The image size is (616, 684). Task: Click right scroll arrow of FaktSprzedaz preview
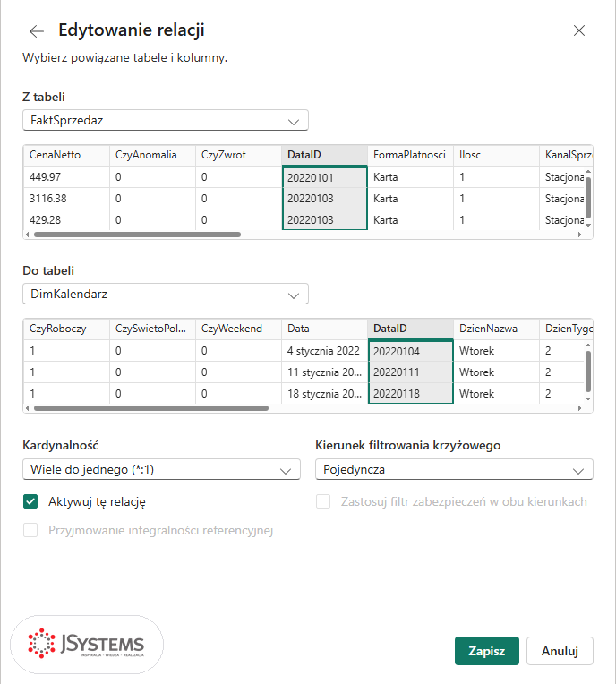point(580,235)
